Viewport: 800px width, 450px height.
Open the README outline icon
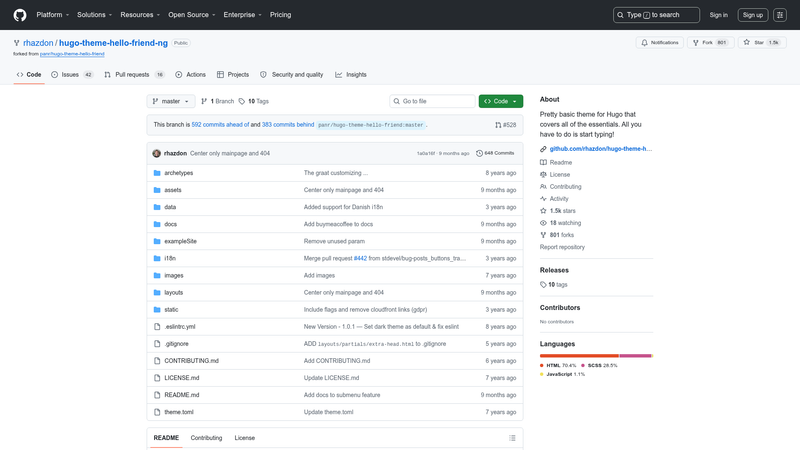pyautogui.click(x=512, y=438)
